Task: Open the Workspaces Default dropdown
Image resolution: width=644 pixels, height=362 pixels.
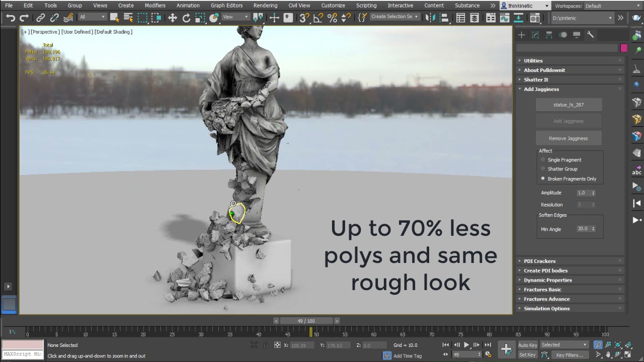Action: point(611,6)
